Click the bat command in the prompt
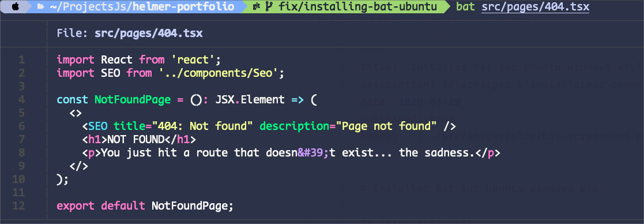644x224 pixels. coord(465,7)
